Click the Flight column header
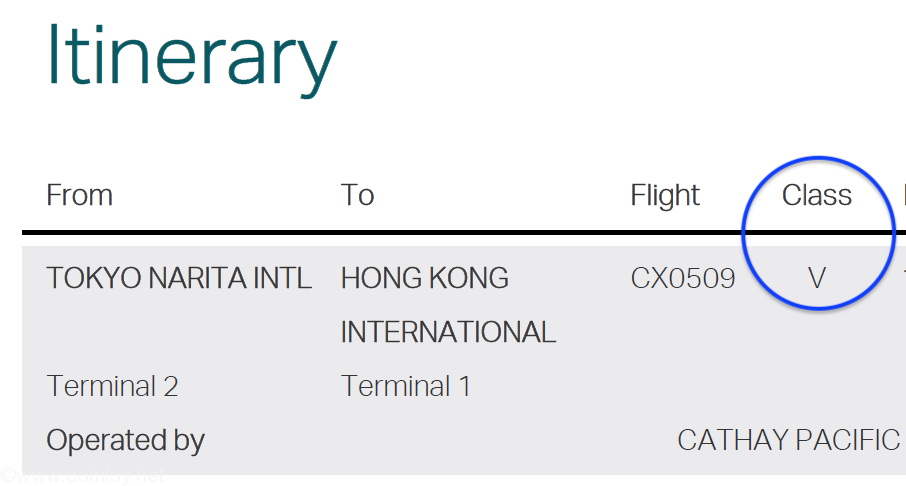Image resolution: width=906 pixels, height=486 pixels. point(664,196)
